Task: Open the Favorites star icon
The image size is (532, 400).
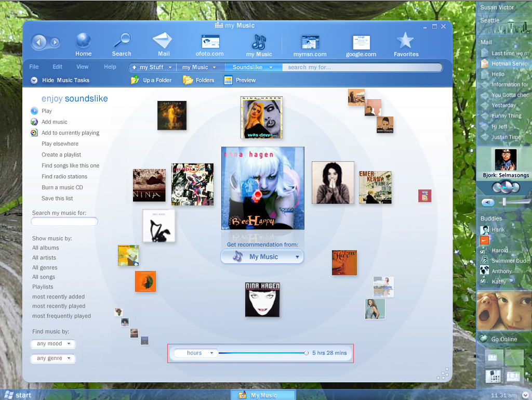Action: coord(405,41)
